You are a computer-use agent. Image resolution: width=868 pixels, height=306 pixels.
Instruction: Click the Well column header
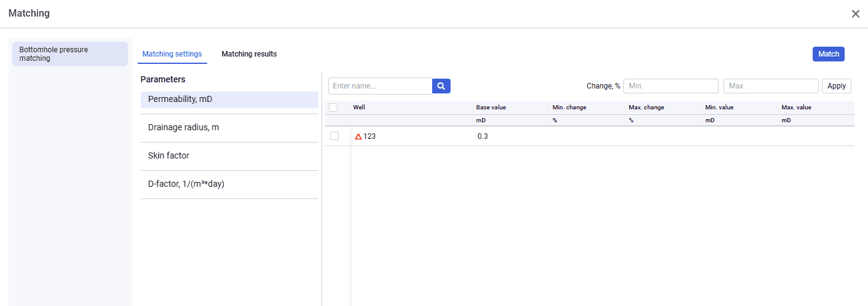411,108
